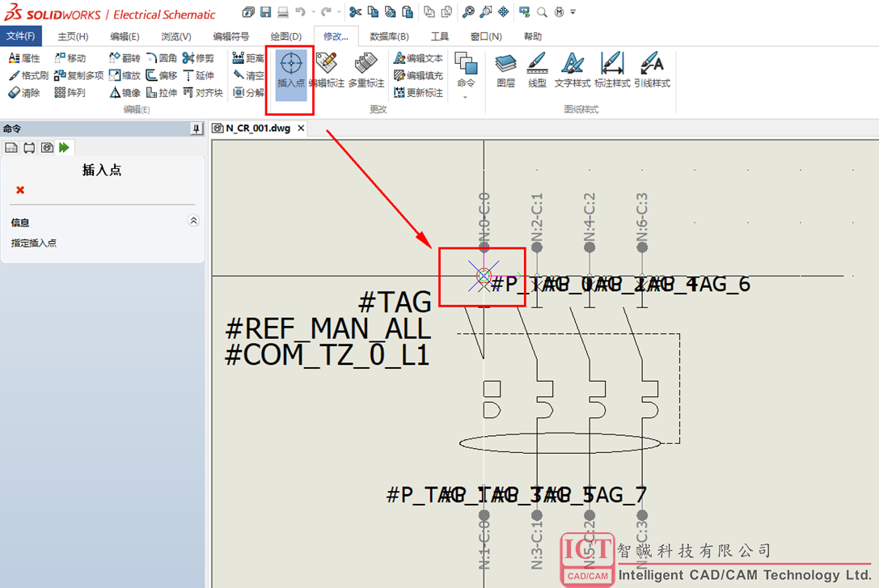
Task: Open the 标注样式 dimension style settings
Action: click(x=612, y=70)
